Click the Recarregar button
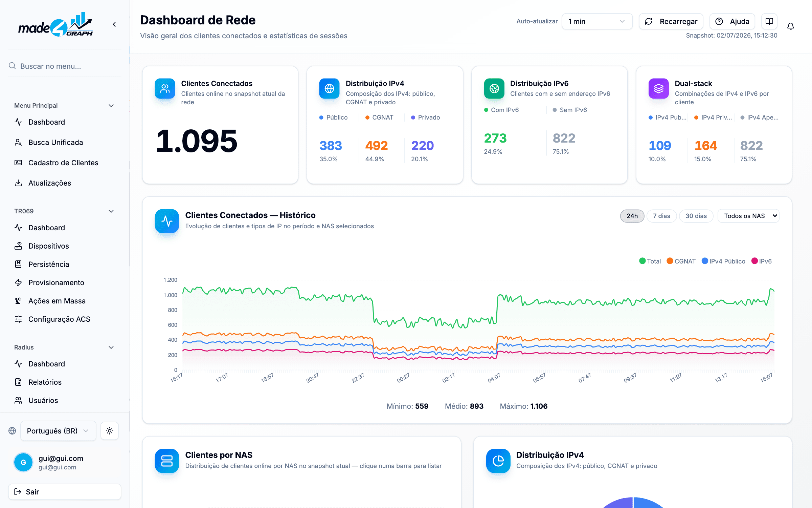812x508 pixels. pyautogui.click(x=671, y=21)
